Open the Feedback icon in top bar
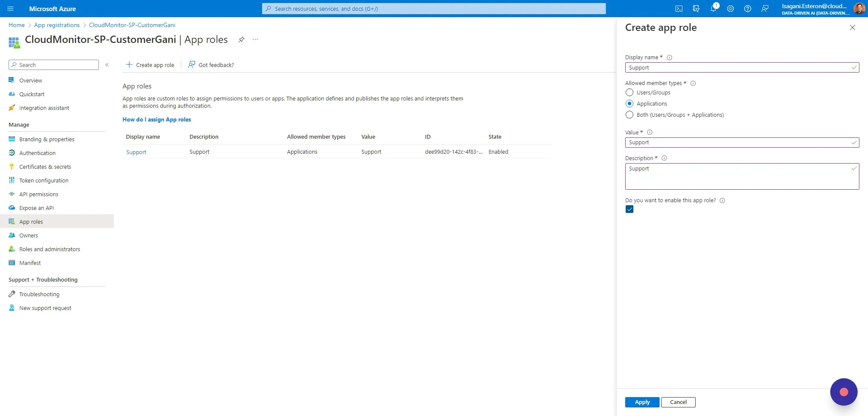Screen dimensions: 868x416 click(765, 9)
